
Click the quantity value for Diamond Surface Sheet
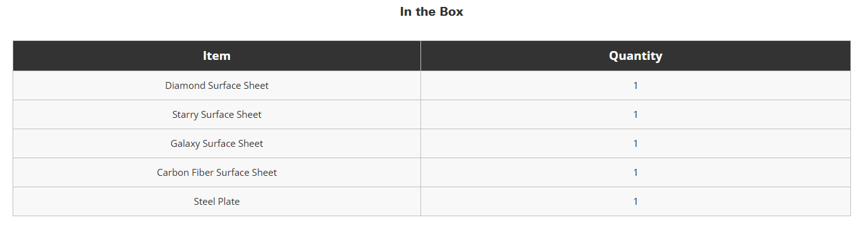click(x=635, y=86)
